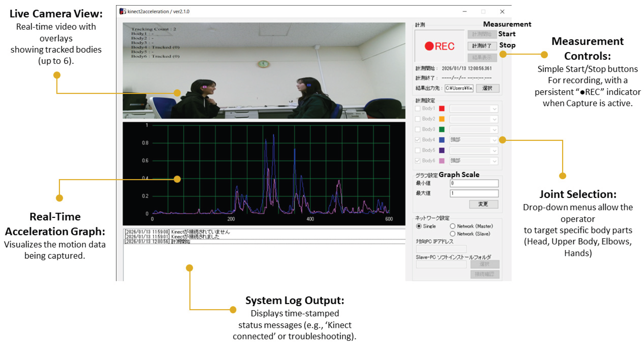644x345 pixels.
Task: Open the Body5 joint dropdown
Action: pos(474,150)
